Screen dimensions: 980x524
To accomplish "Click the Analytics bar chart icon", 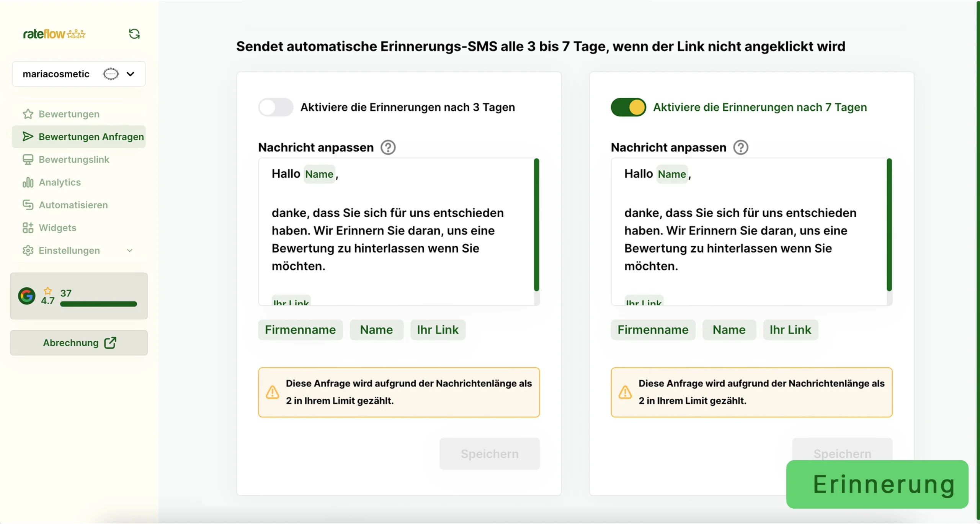I will (28, 182).
